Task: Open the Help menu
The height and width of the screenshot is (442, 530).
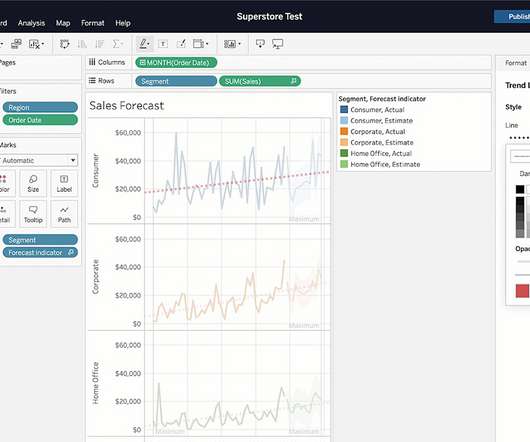Action: (x=123, y=23)
